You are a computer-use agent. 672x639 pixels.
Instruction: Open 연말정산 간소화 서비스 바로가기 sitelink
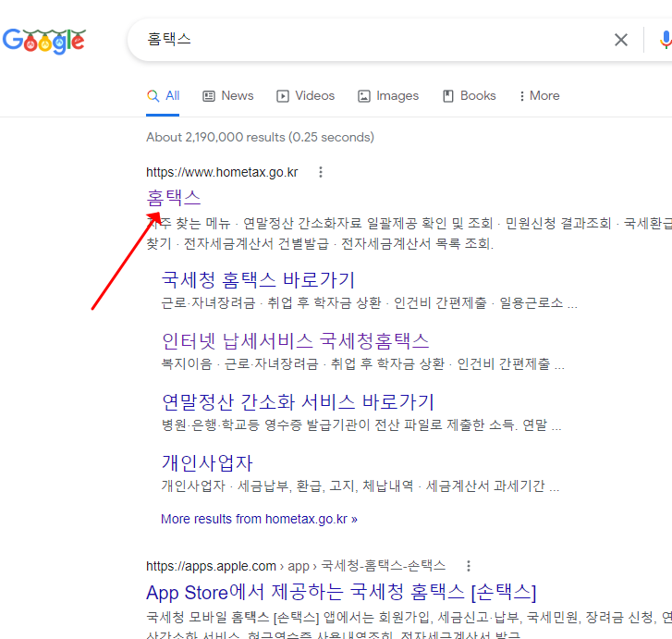298,402
